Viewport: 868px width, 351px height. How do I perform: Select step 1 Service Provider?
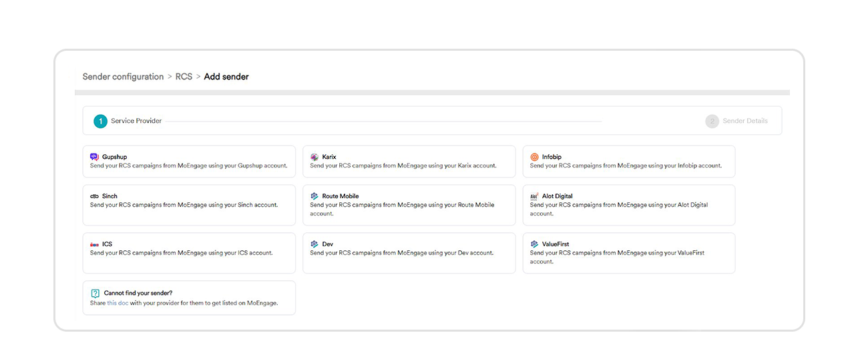100,121
